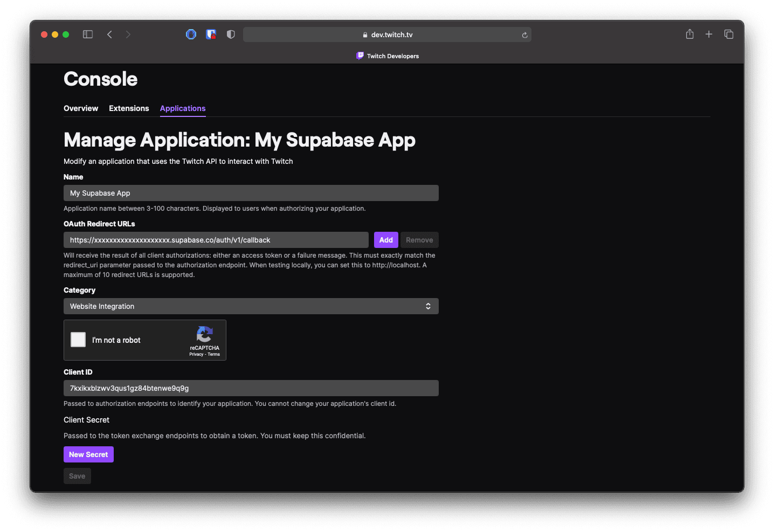The image size is (774, 532).
Task: Open the Share menu icon
Action: point(689,34)
